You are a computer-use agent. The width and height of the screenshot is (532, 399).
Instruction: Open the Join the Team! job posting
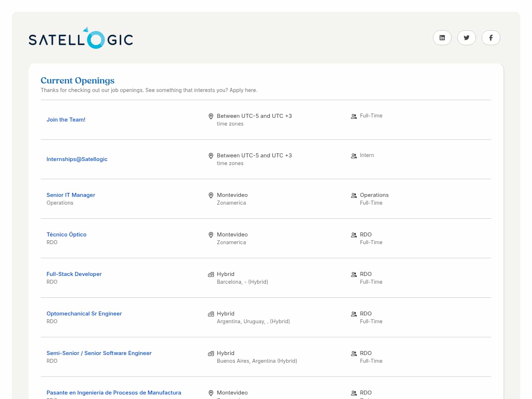pos(66,120)
